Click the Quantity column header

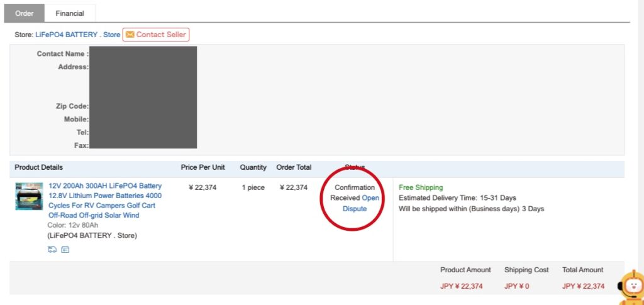coord(253,167)
